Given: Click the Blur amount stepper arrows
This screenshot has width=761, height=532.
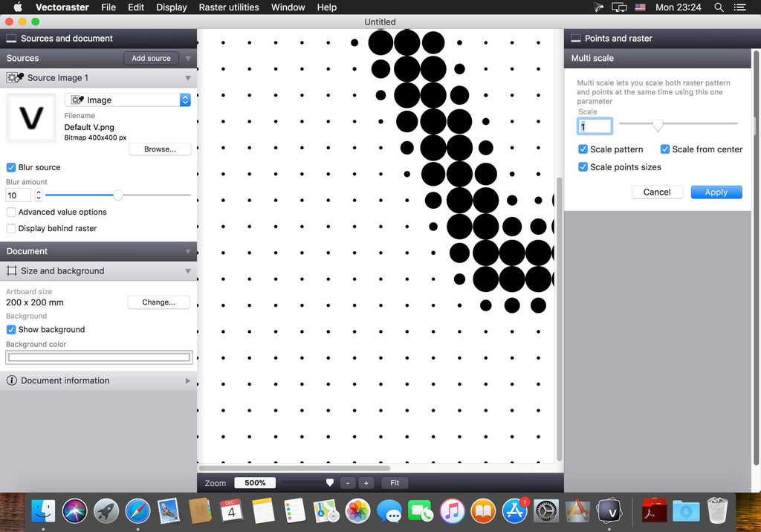Looking at the screenshot, I should coord(39,195).
